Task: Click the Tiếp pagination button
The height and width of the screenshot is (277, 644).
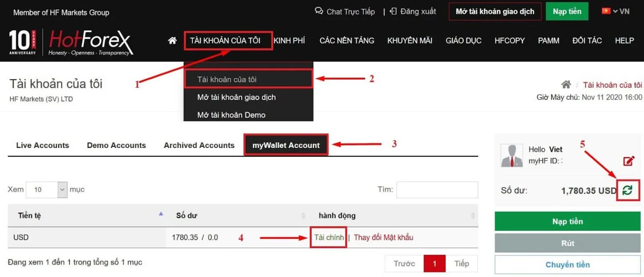Action: pyautogui.click(x=461, y=264)
